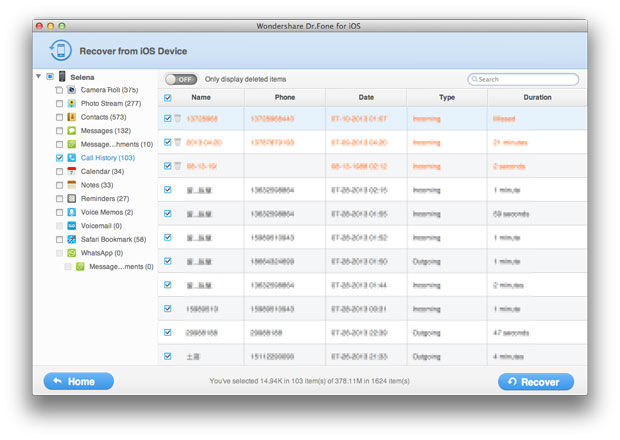Image resolution: width=620 pixels, height=440 pixels.
Task: Select the Missed call duration cell
Action: 537,118
